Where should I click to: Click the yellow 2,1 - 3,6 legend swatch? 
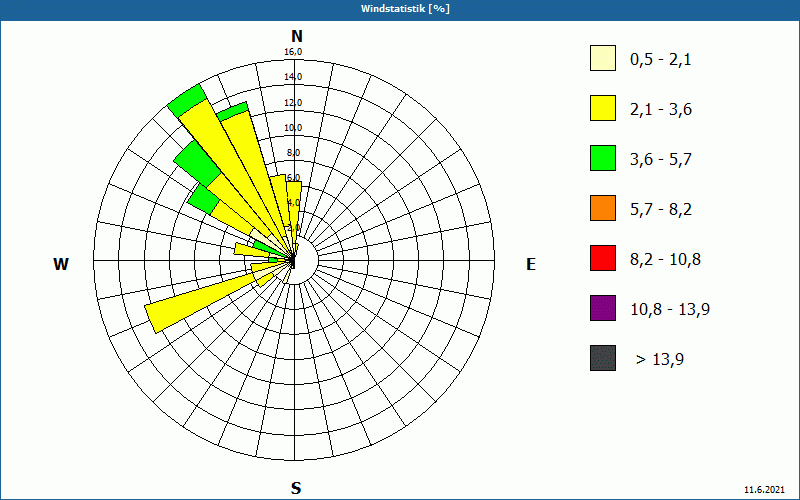tap(603, 108)
